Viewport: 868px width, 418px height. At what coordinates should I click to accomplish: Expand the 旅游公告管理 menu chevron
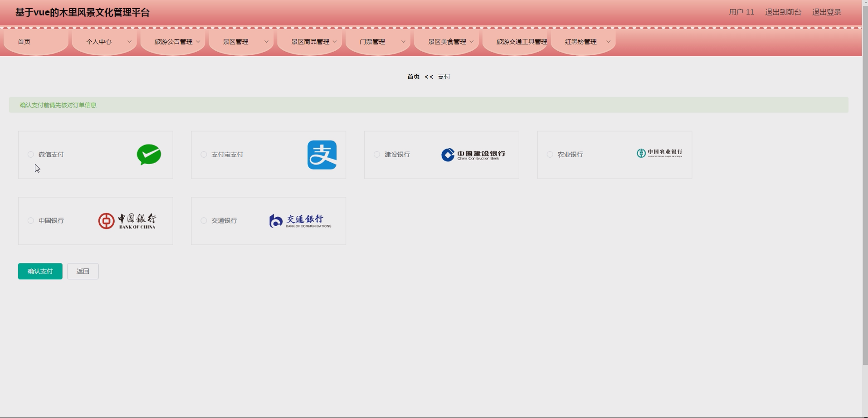point(198,42)
